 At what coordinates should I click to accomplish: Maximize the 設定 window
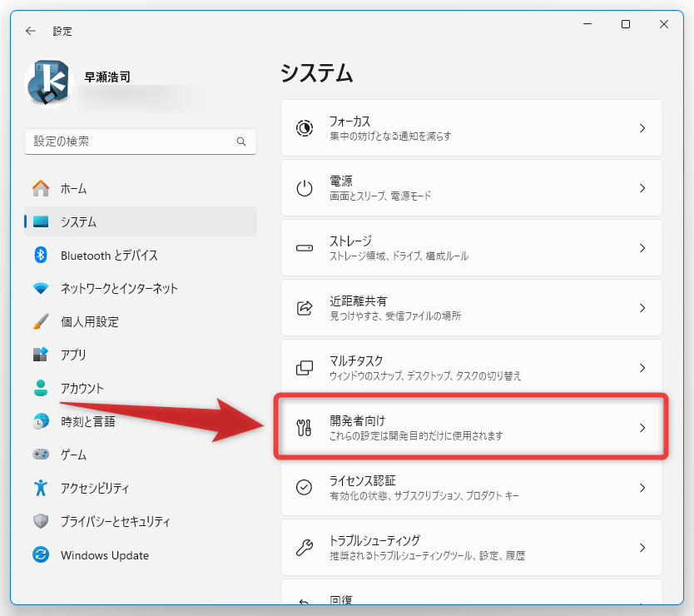coord(626,24)
